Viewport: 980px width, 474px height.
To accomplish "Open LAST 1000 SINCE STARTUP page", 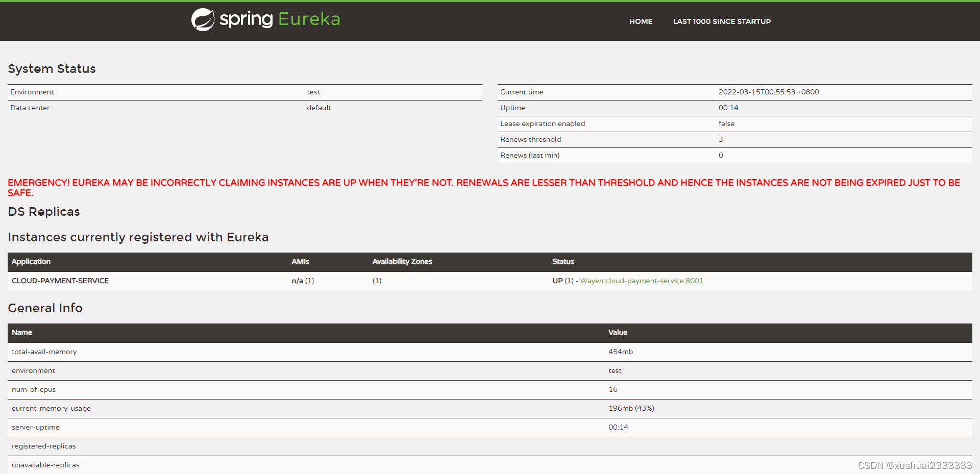I will click(x=722, y=21).
